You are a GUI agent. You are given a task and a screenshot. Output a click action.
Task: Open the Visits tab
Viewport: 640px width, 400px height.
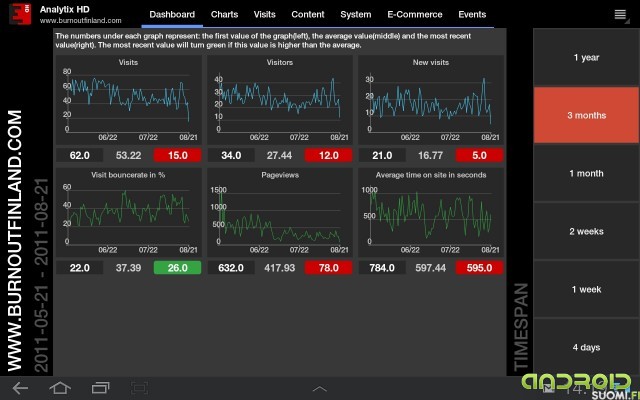264,15
